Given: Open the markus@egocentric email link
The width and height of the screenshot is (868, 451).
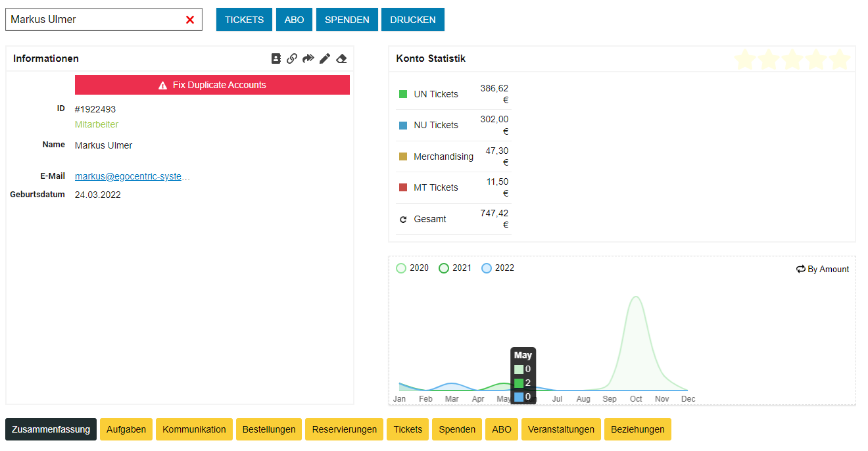Looking at the screenshot, I should pos(132,176).
